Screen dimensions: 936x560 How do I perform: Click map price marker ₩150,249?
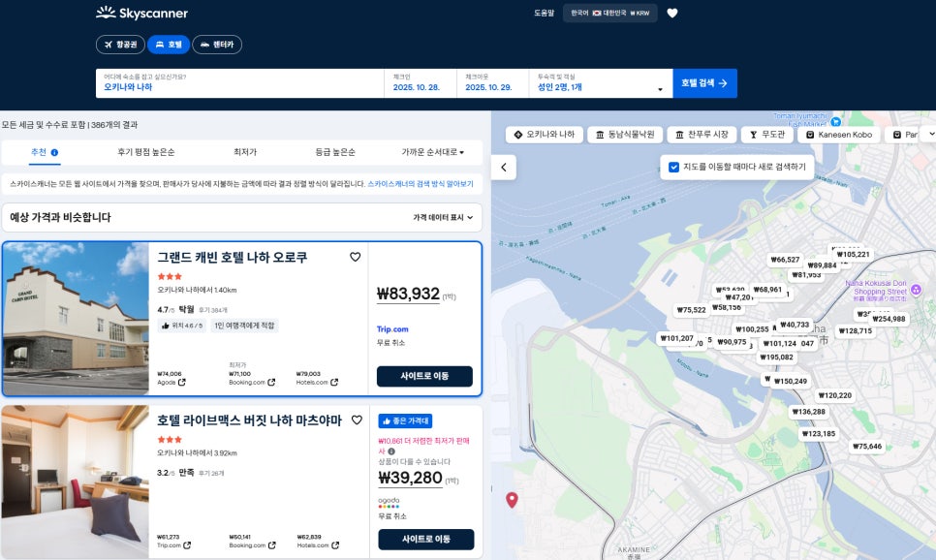tap(791, 381)
